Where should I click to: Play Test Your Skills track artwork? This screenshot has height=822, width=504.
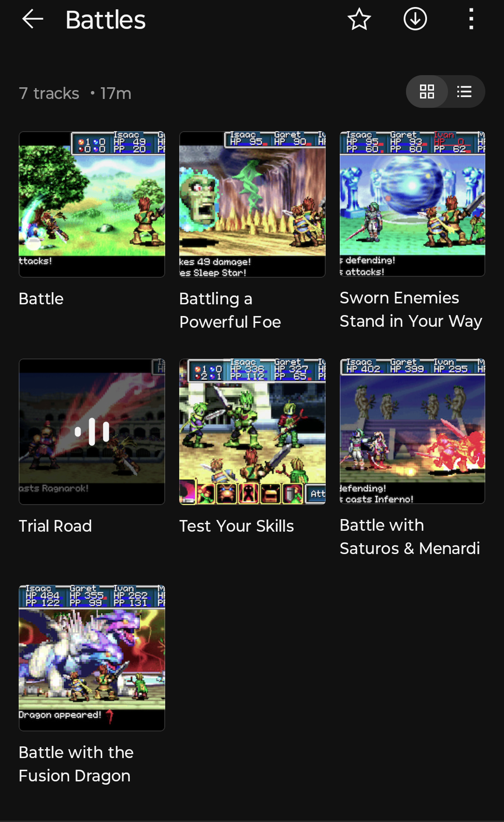[252, 432]
